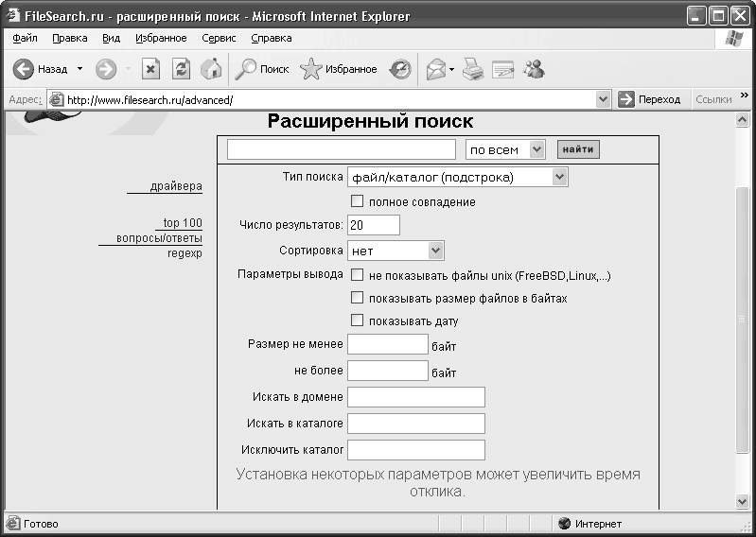Follow the 'драйвера' link
756x537 pixels.
pyautogui.click(x=176, y=186)
